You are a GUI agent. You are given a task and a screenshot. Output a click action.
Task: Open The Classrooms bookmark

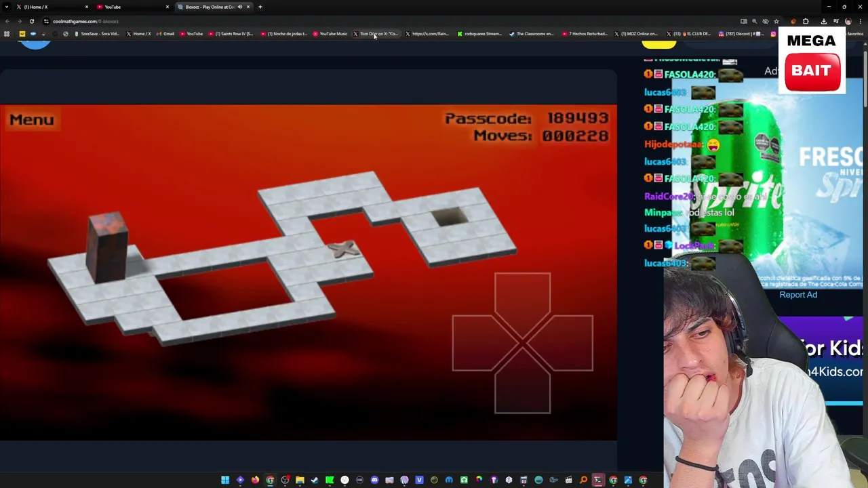(x=531, y=34)
